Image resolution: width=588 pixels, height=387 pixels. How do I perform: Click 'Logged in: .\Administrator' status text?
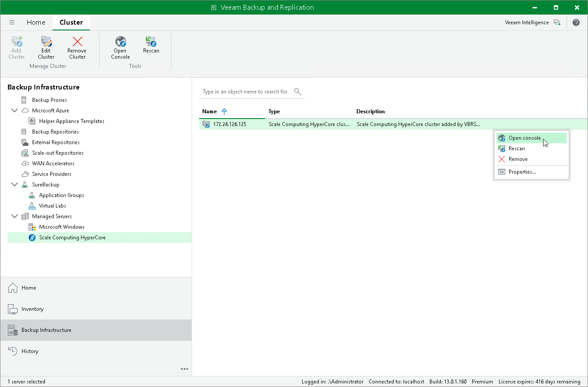(333, 382)
